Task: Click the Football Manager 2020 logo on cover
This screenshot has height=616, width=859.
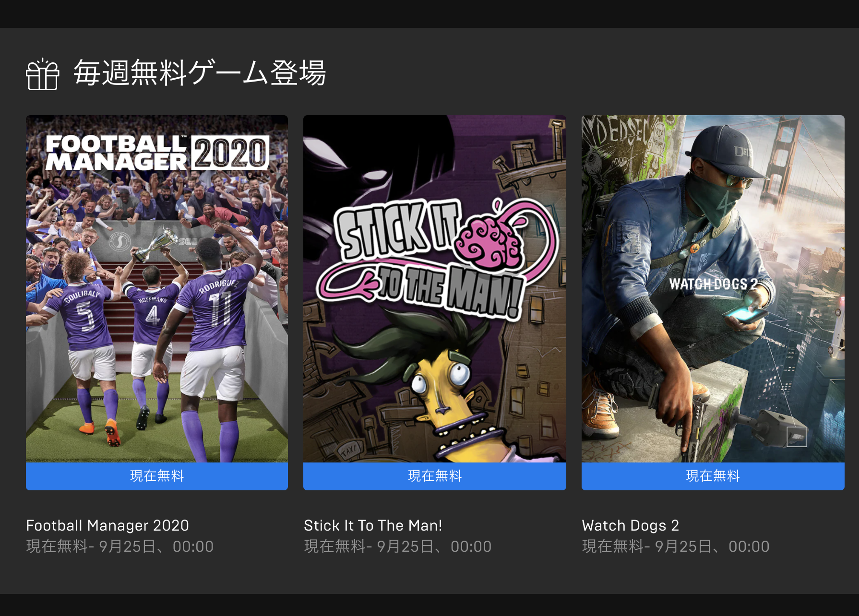Action: point(157,153)
